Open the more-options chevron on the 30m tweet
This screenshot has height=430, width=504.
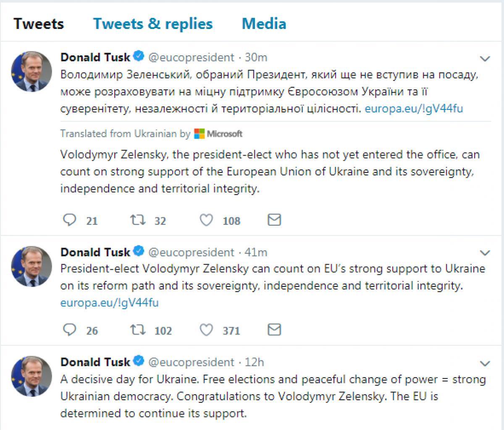point(485,59)
